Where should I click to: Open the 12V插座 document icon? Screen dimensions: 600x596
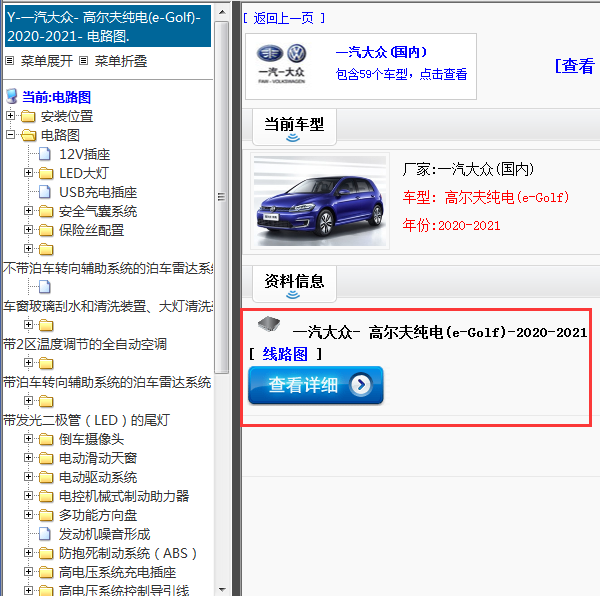click(45, 154)
